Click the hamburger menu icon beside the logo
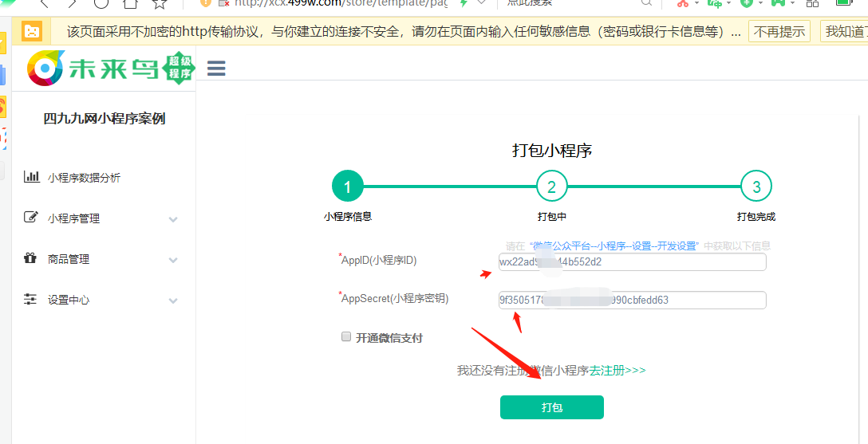Screen dimensions: 868x444 pyautogui.click(x=216, y=68)
